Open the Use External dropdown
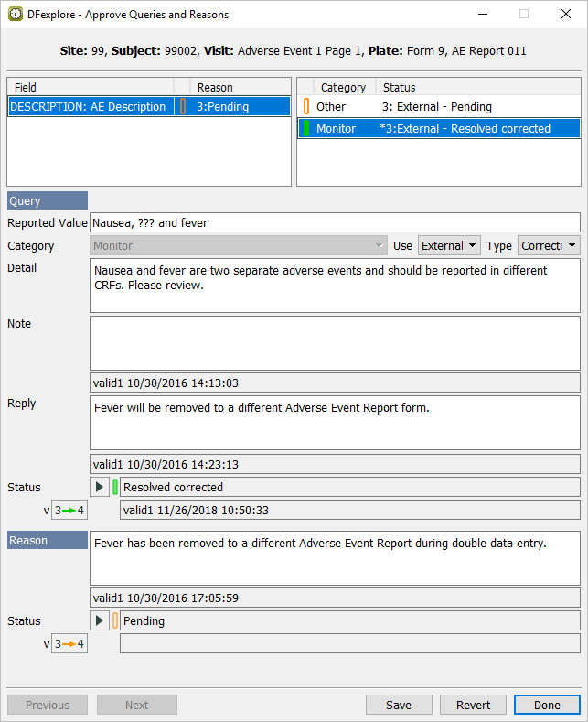The height and width of the screenshot is (722, 588). pos(449,245)
